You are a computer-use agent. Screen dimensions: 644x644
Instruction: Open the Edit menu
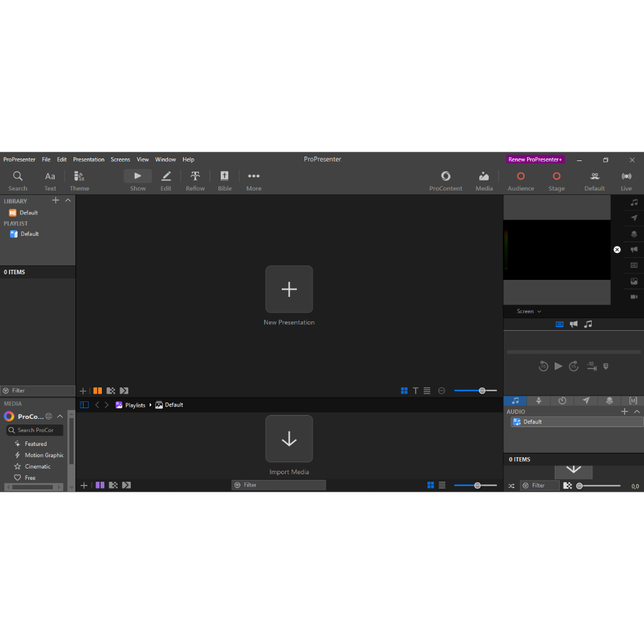click(62, 159)
